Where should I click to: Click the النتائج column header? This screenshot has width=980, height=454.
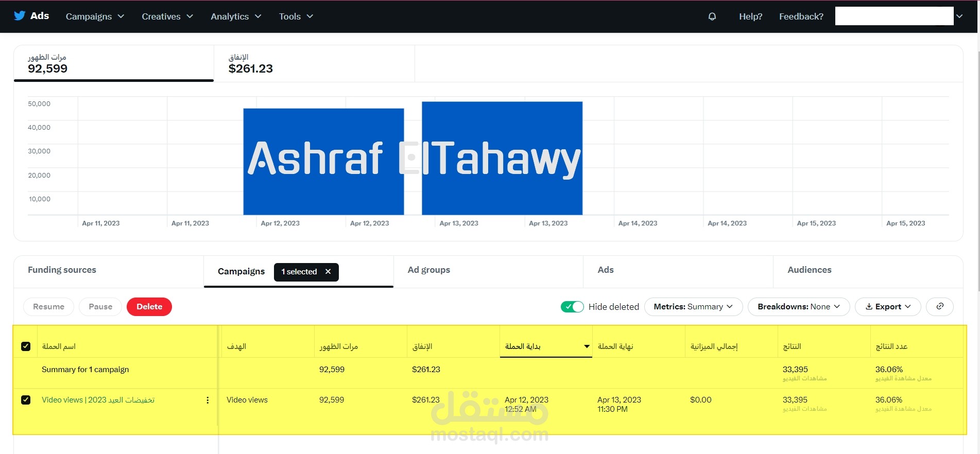click(792, 346)
